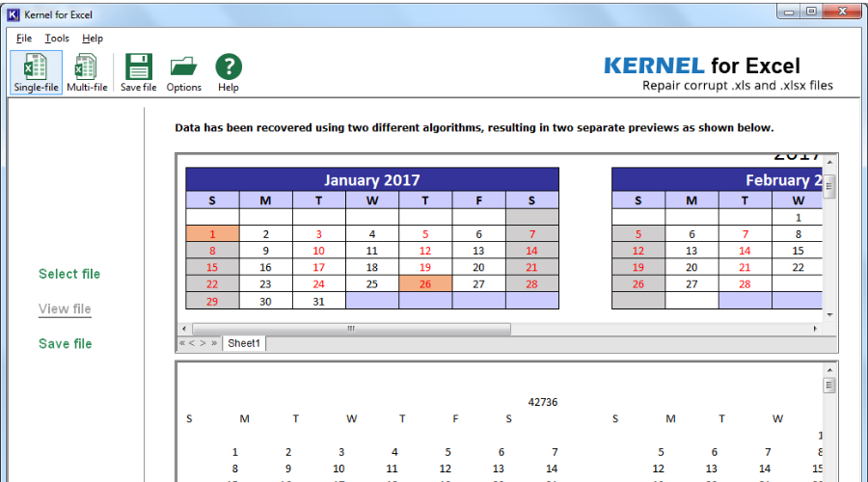Click upper preview vertical scrollbar thumb

pyautogui.click(x=829, y=186)
